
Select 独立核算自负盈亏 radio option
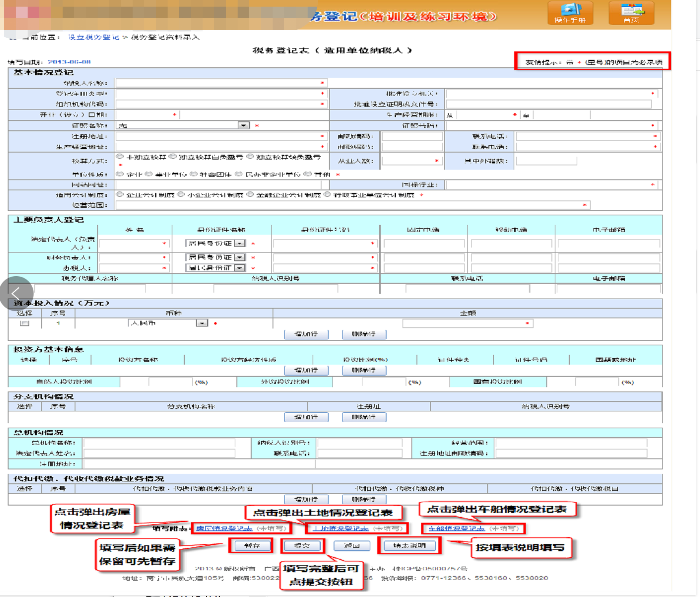173,156
